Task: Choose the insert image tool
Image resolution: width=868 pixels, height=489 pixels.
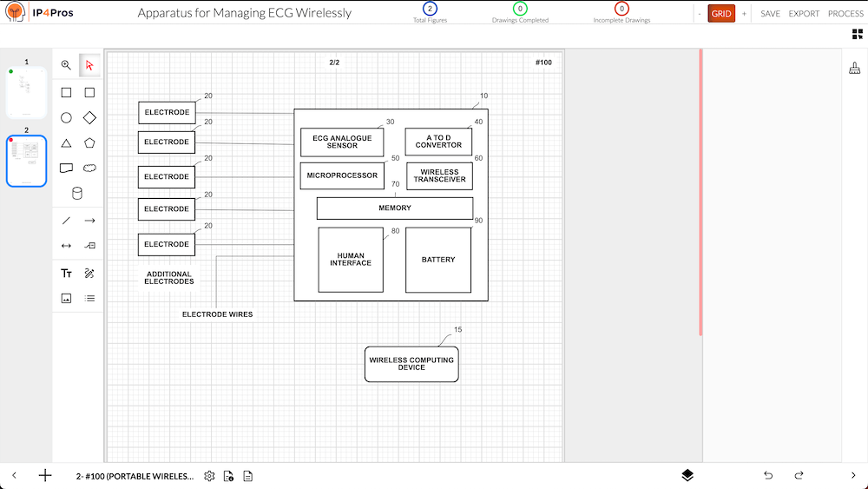Action: point(66,298)
